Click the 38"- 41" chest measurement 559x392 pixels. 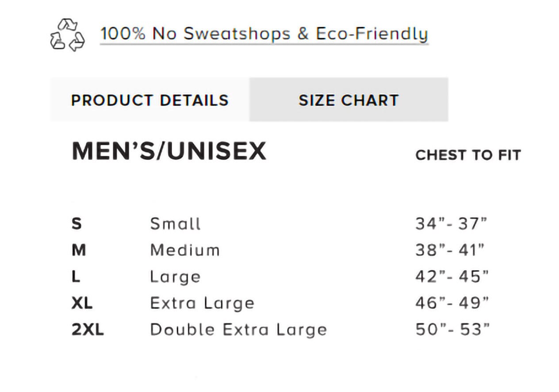pyautogui.click(x=450, y=250)
